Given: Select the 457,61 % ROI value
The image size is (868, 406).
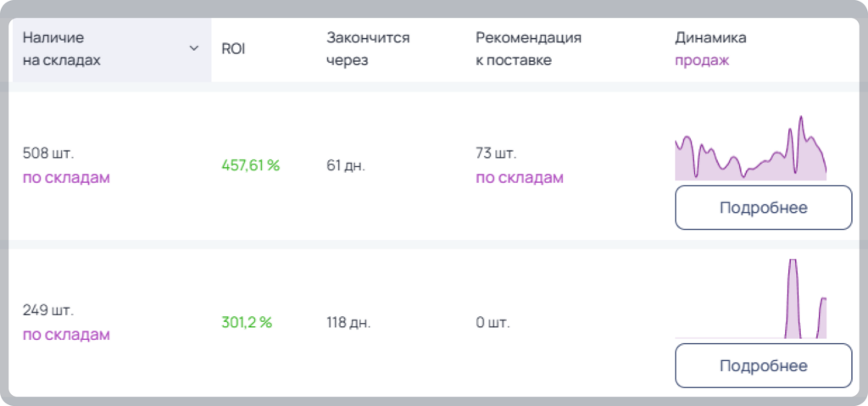Looking at the screenshot, I should 250,165.
